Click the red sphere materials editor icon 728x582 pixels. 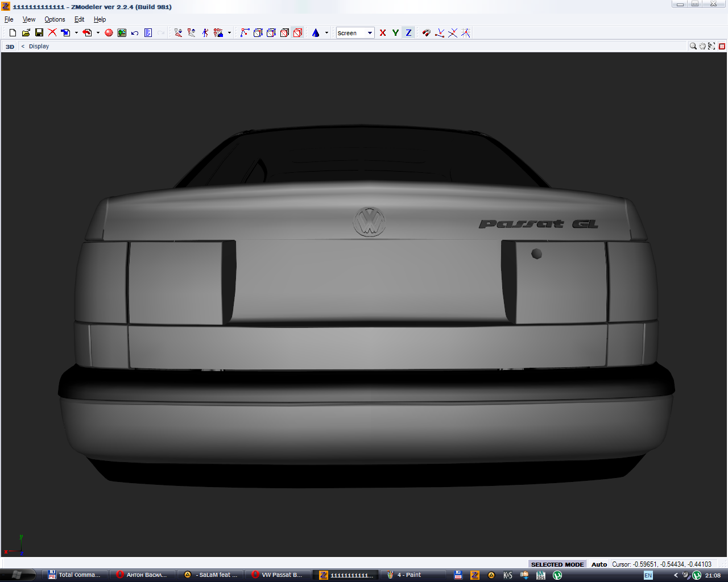109,33
